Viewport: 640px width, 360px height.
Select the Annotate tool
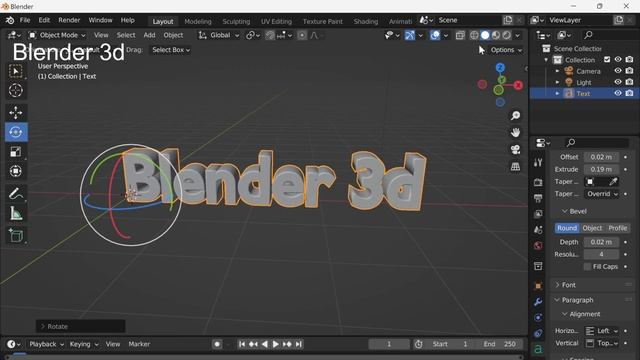(x=16, y=193)
